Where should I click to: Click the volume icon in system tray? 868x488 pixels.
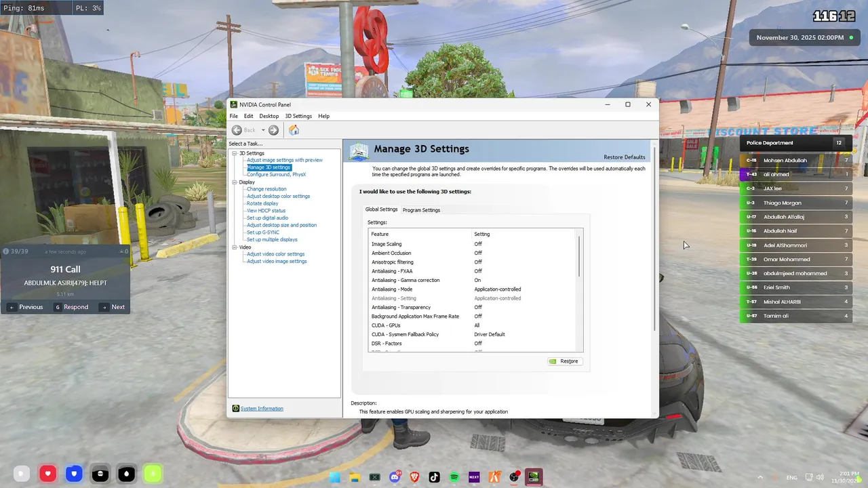[820, 477]
